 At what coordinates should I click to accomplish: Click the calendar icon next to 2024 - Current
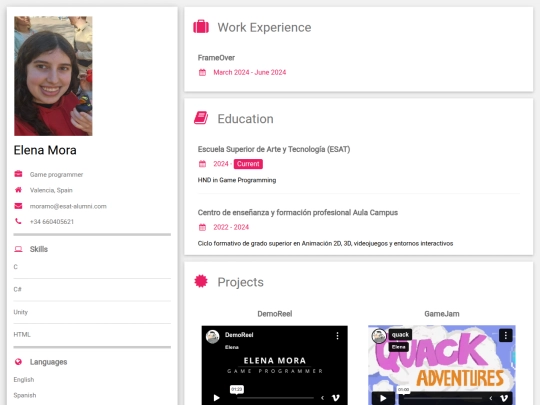(x=202, y=164)
